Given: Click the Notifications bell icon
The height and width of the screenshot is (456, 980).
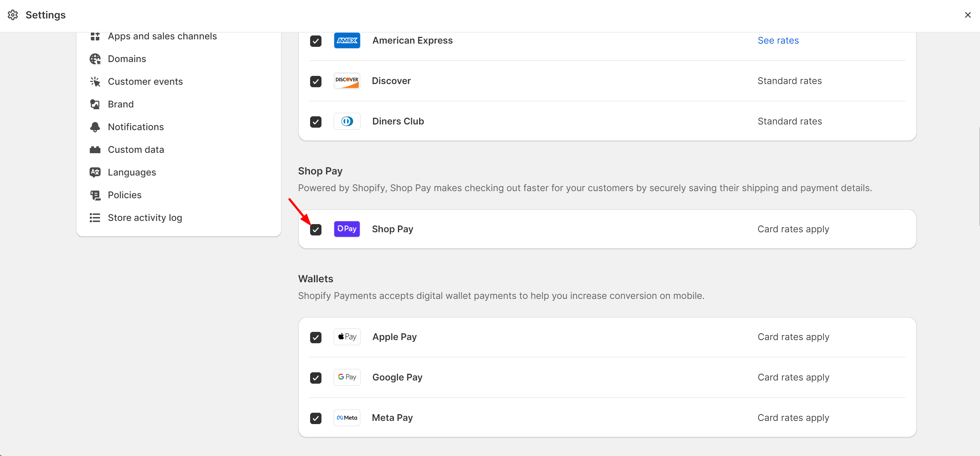Looking at the screenshot, I should [95, 127].
